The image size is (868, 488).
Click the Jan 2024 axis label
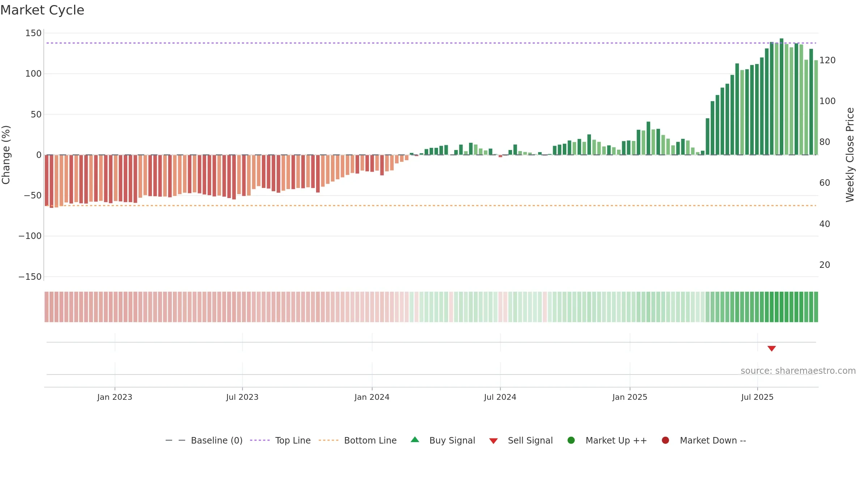click(x=372, y=397)
